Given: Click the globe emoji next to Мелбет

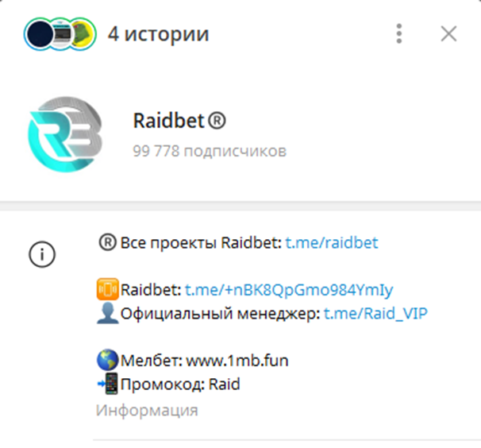Looking at the screenshot, I should [107, 360].
